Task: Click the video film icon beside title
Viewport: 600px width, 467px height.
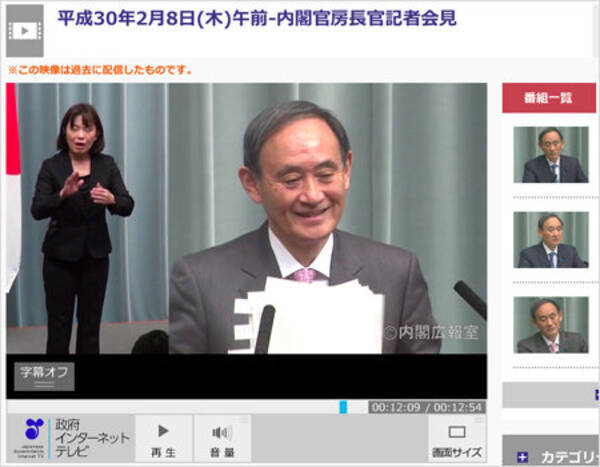Action: (25, 31)
